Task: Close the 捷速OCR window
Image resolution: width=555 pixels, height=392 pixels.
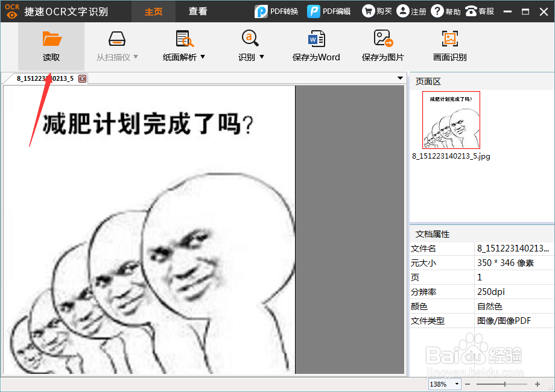Action: 544,11
